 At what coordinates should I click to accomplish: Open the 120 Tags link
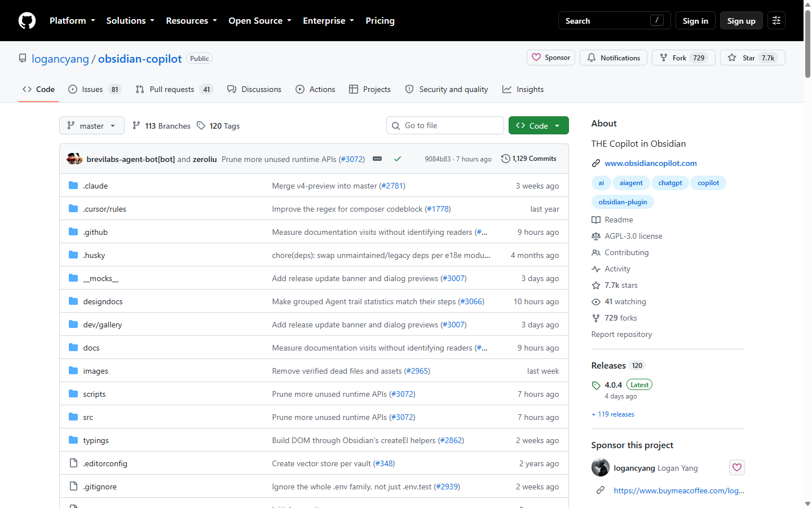pyautogui.click(x=218, y=126)
